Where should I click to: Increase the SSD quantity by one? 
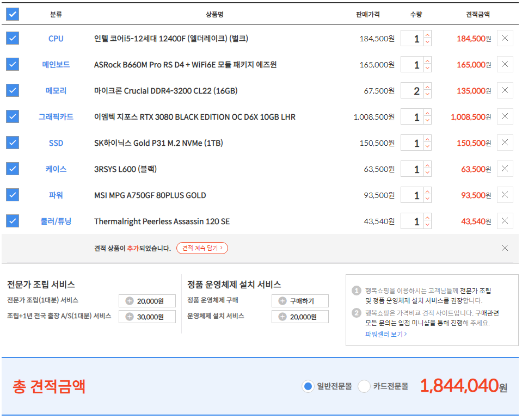[x=427, y=139]
